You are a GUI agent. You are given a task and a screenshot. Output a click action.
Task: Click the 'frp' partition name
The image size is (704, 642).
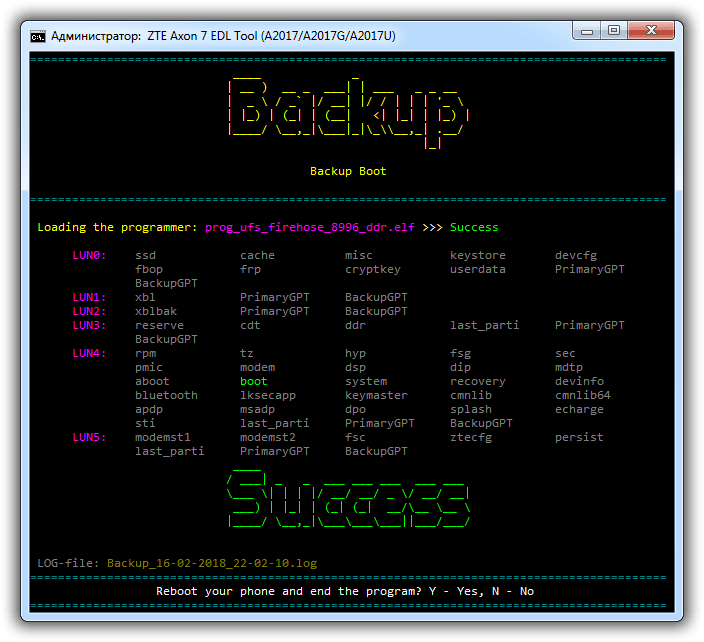click(251, 269)
